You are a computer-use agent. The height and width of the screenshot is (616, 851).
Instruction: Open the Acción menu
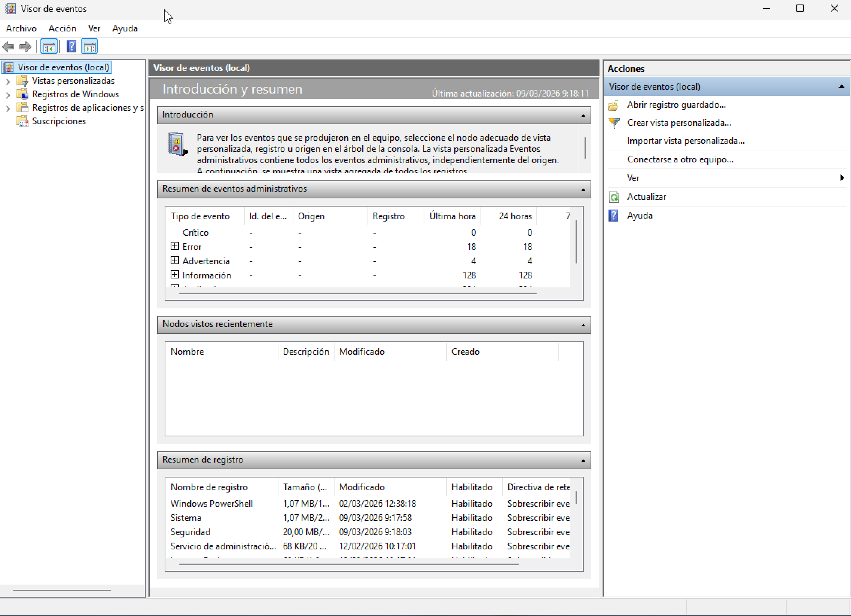coord(62,28)
